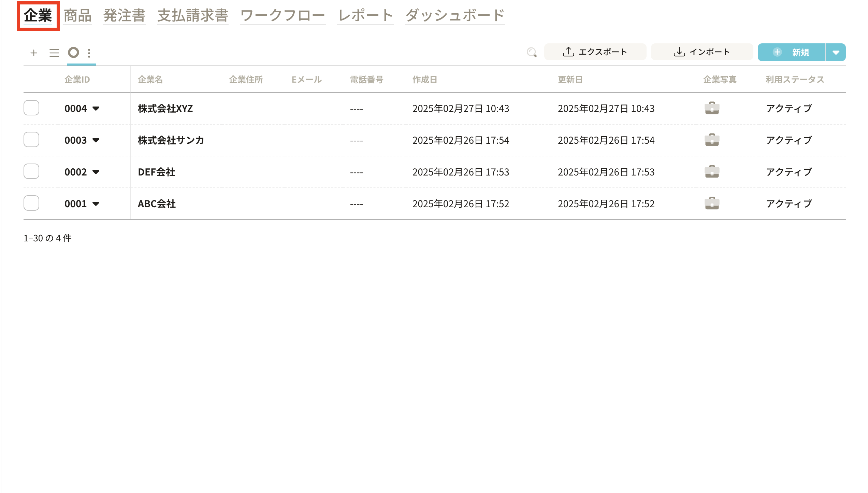Sort by 作成日 column header
The height and width of the screenshot is (493, 868).
[424, 80]
